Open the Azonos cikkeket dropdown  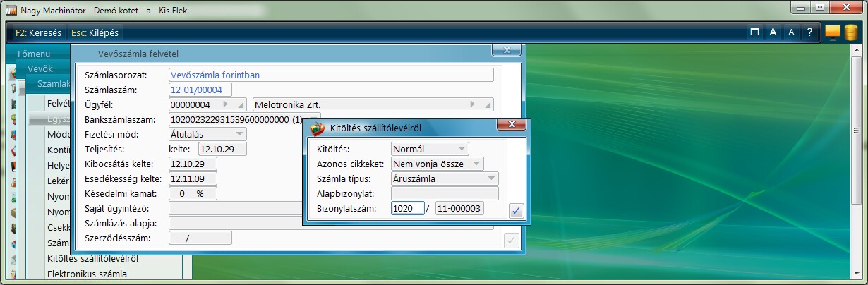tap(438, 164)
